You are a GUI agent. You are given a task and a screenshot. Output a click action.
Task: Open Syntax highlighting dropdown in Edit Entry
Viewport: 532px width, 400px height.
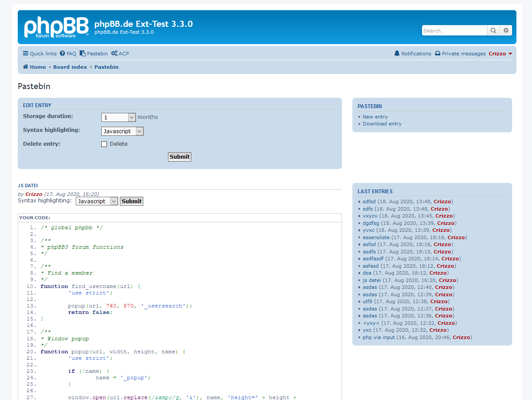123,131
